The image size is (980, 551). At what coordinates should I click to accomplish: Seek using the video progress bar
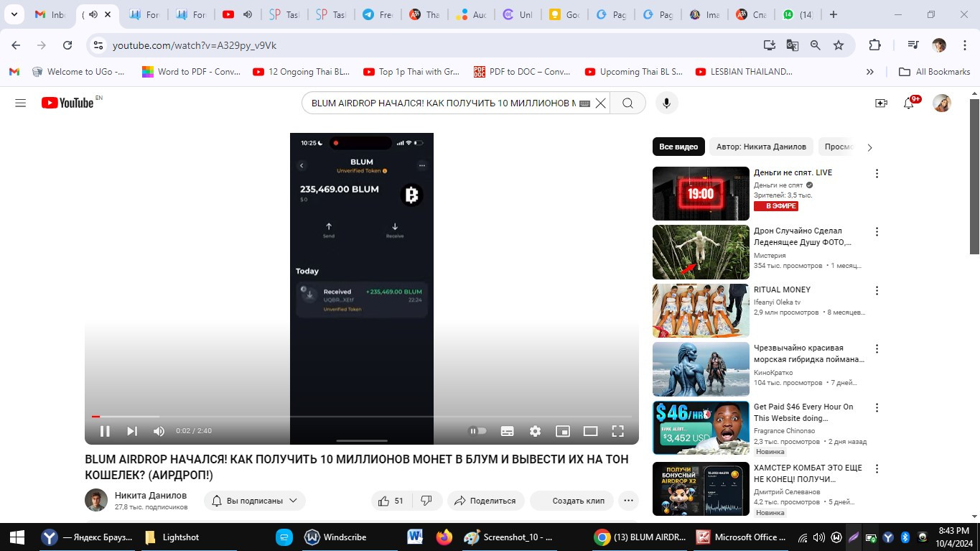(362, 417)
